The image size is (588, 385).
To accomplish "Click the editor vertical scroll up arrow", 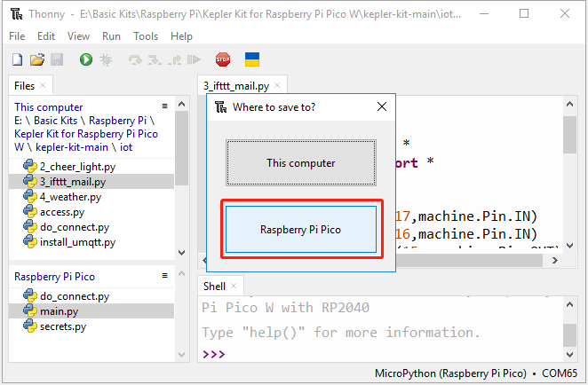I will pyautogui.click(x=569, y=104).
